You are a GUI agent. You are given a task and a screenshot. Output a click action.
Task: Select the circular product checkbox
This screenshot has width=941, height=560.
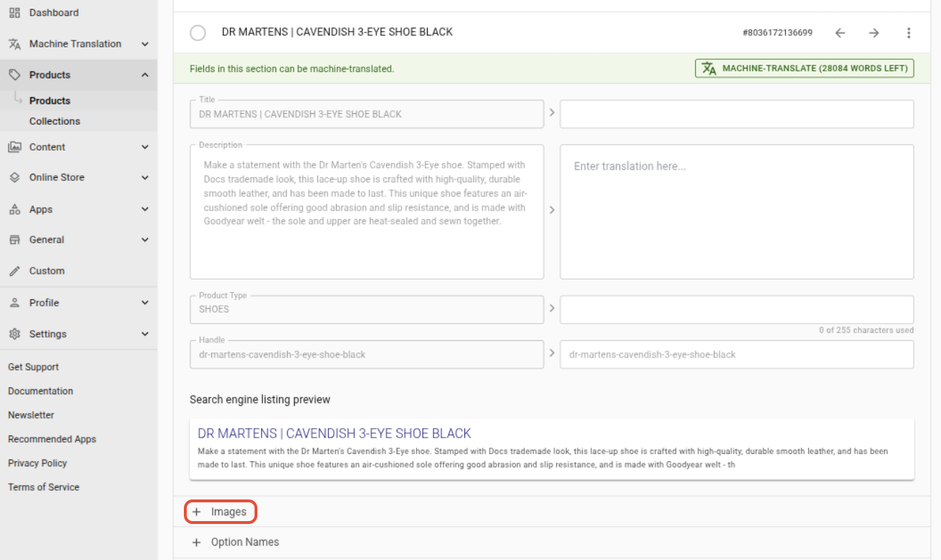coord(198,32)
